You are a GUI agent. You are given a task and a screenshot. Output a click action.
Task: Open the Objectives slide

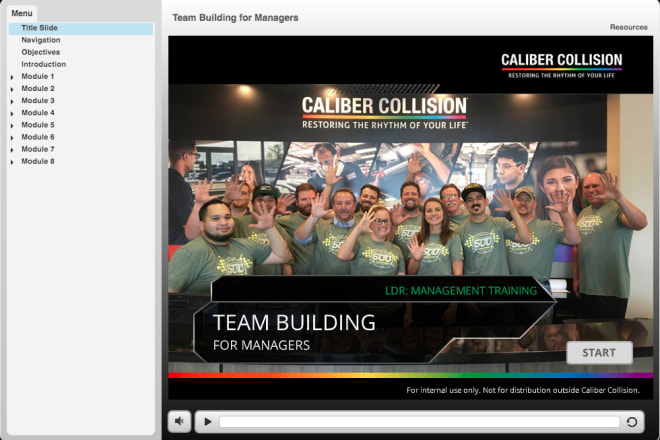[41, 52]
